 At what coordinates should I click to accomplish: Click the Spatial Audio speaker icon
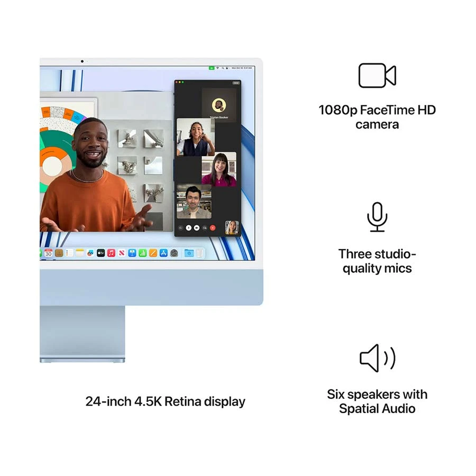point(377,358)
